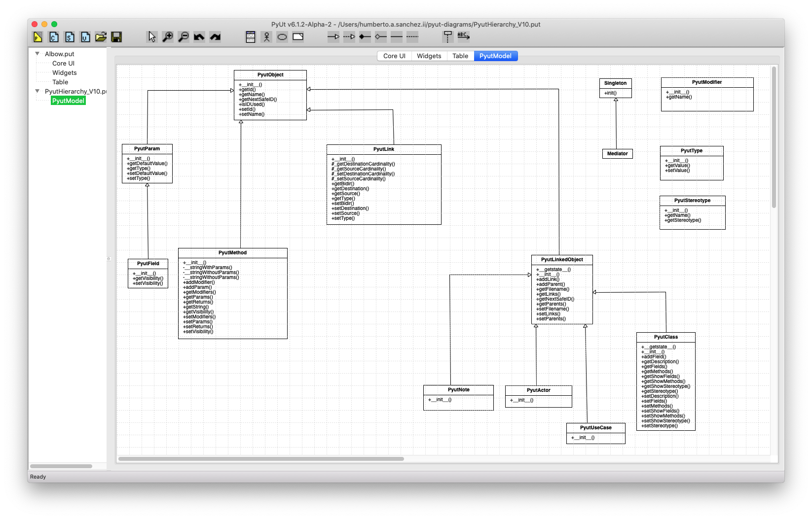Image resolution: width=812 pixels, height=519 pixels.
Task: Switch to the PyutModel tab
Action: [x=495, y=56]
